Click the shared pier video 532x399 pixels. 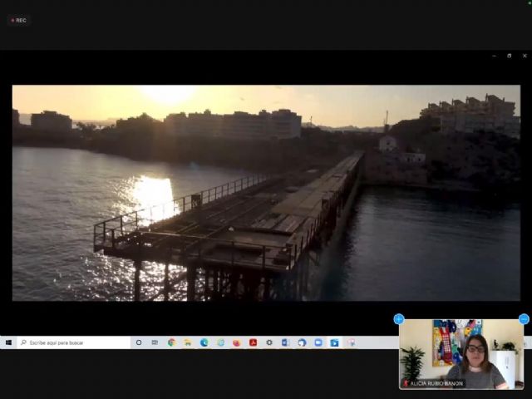tap(266, 193)
